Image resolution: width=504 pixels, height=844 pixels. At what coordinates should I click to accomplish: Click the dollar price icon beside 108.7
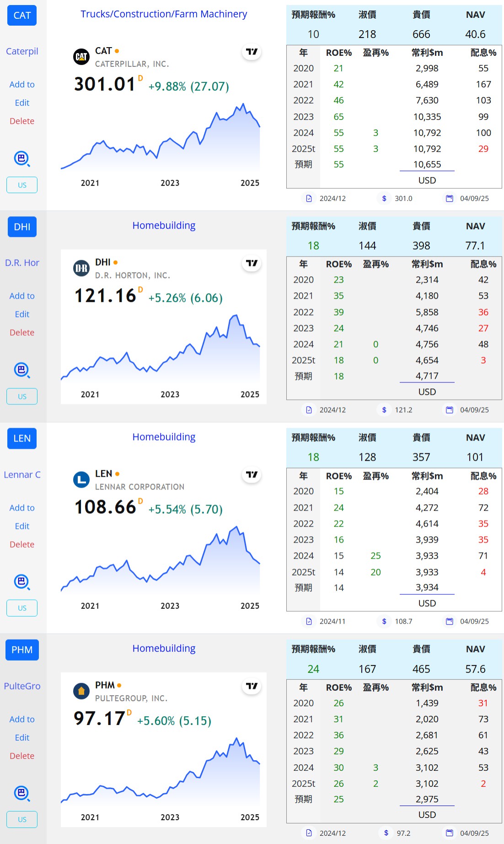tap(384, 621)
